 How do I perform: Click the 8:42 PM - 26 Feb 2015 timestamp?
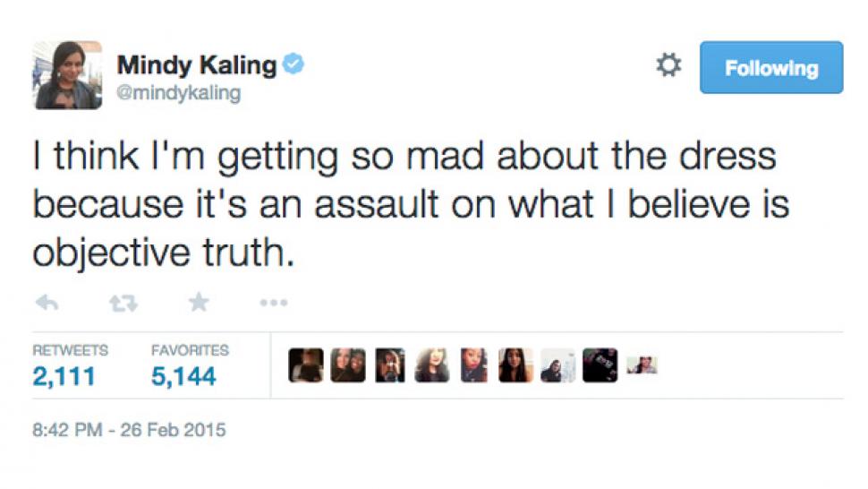(129, 431)
